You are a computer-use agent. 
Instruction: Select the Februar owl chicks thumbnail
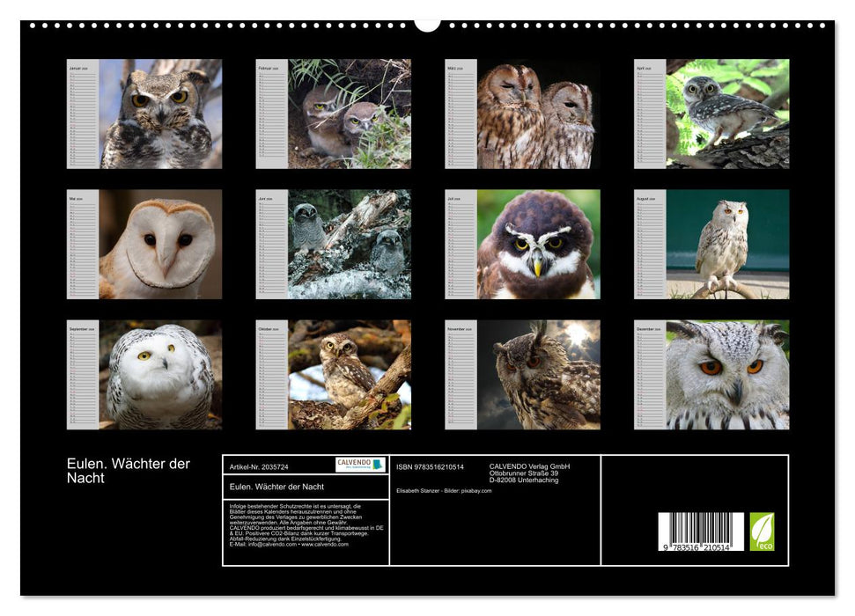(x=349, y=114)
